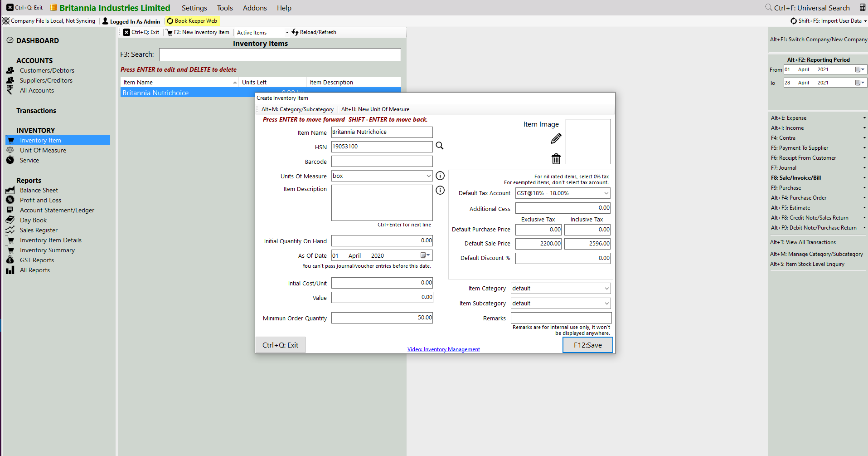Image resolution: width=868 pixels, height=456 pixels.
Task: Click the Day Book icon
Action: coord(10,220)
